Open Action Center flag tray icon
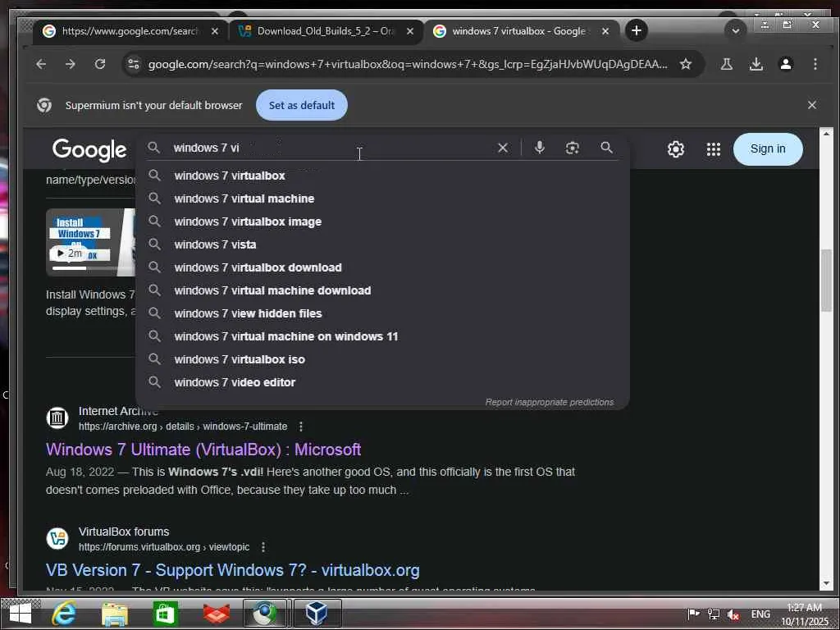Viewport: 840px width, 630px height. point(693,614)
